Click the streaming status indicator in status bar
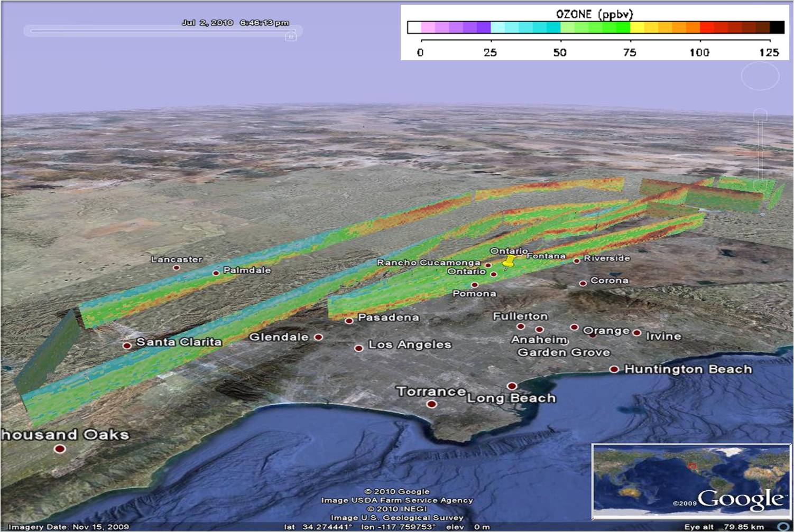 (x=782, y=527)
